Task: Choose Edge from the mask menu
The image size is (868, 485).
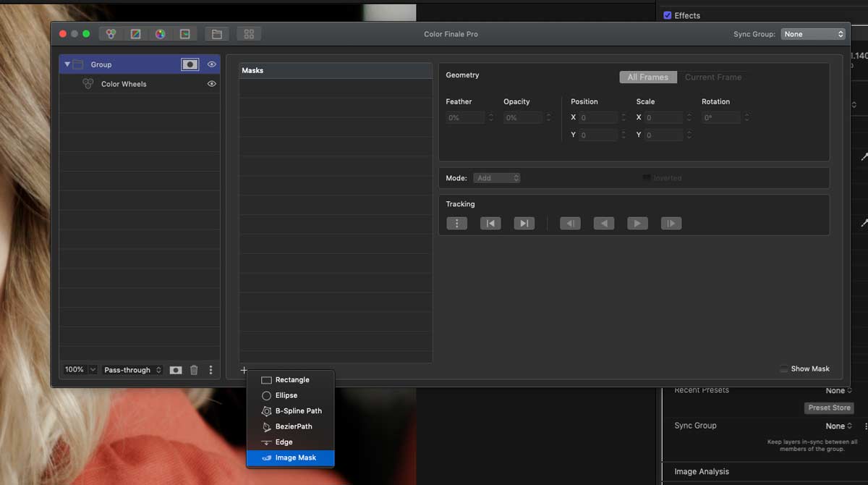Action: tap(290, 442)
